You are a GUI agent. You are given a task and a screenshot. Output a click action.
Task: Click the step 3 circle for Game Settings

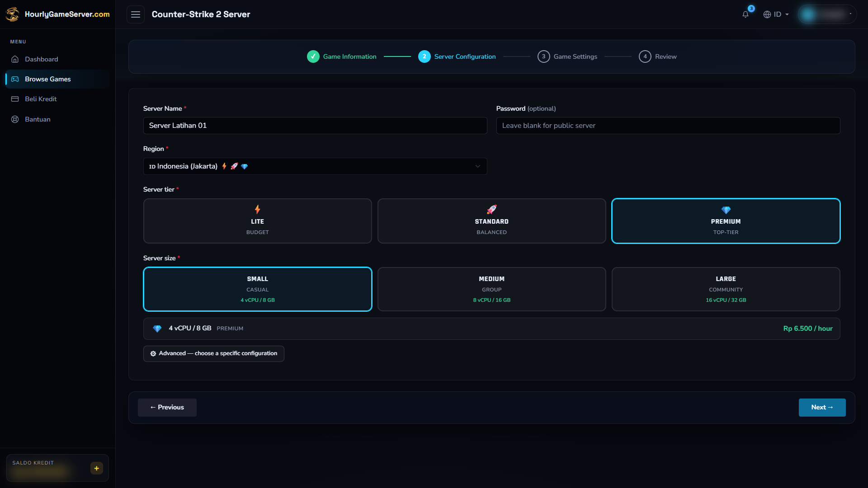(544, 56)
